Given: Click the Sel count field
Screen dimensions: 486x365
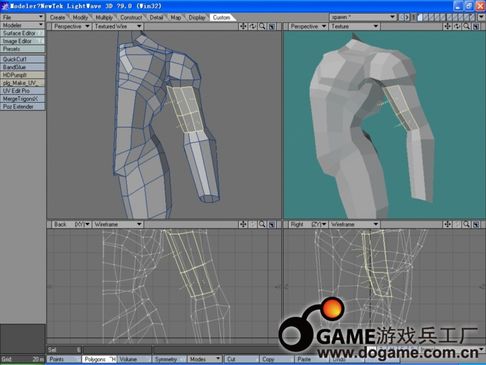Looking at the screenshot, I should pyautogui.click(x=64, y=350).
